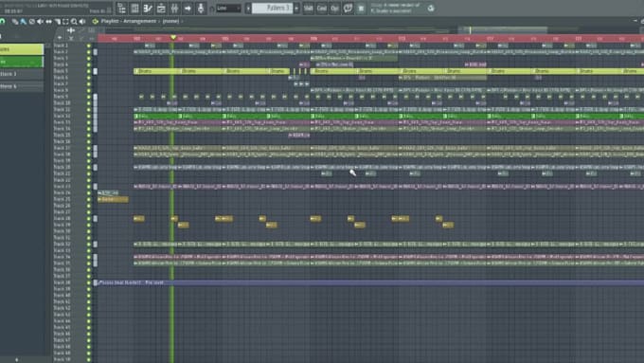Screen dimensions: 644x363
Task: Open the Line snap dropdown
Action: [229, 9]
